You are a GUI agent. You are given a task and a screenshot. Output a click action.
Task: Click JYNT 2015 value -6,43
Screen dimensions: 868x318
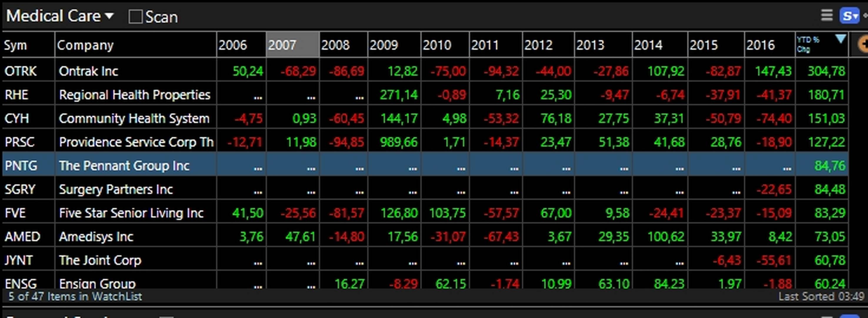tap(727, 260)
